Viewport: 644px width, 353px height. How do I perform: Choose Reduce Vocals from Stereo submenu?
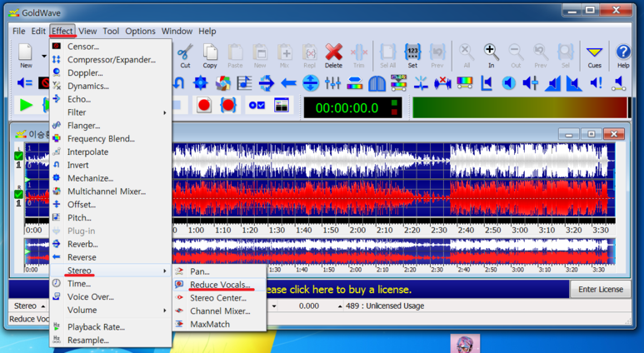(x=220, y=285)
